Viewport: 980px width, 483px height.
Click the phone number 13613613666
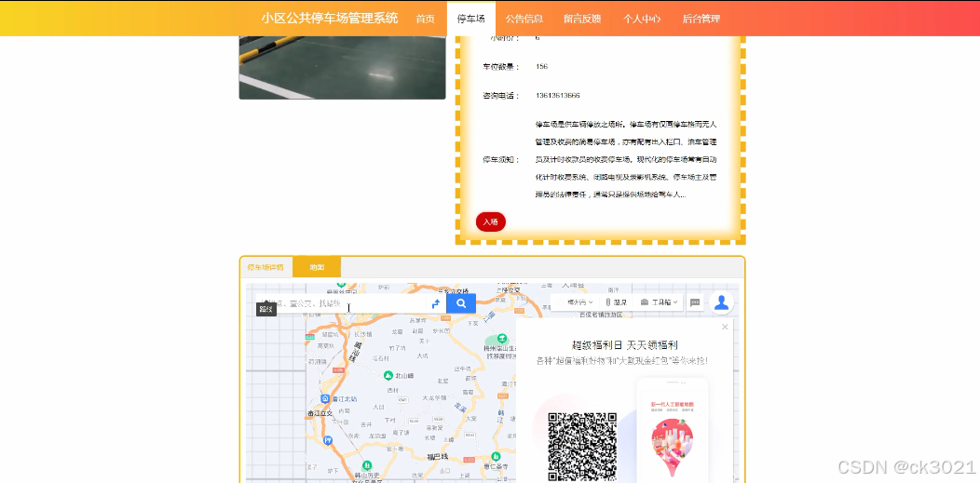click(x=557, y=96)
